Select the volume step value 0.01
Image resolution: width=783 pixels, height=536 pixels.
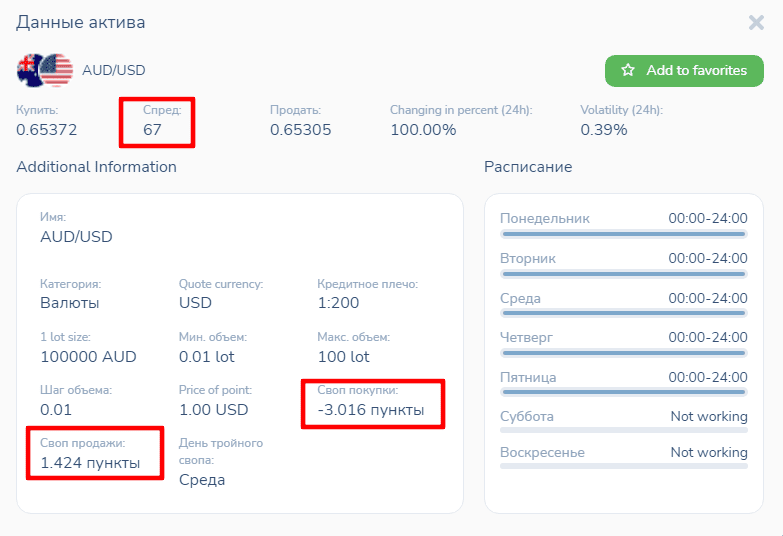(x=56, y=410)
